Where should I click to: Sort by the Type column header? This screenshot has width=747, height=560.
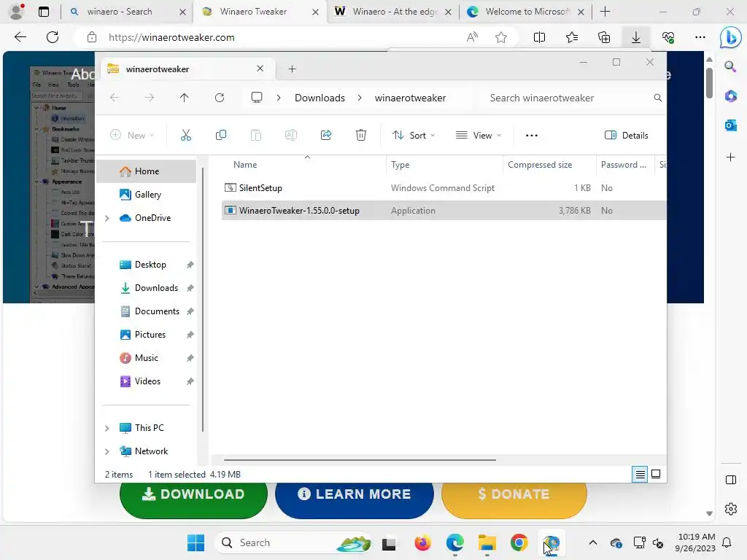click(444, 165)
